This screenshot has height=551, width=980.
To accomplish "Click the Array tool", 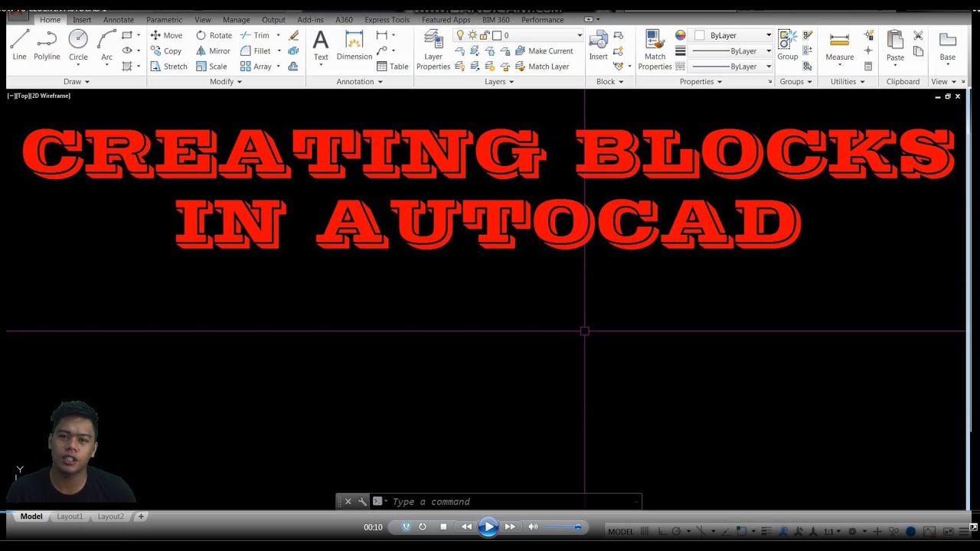I will 256,67.
